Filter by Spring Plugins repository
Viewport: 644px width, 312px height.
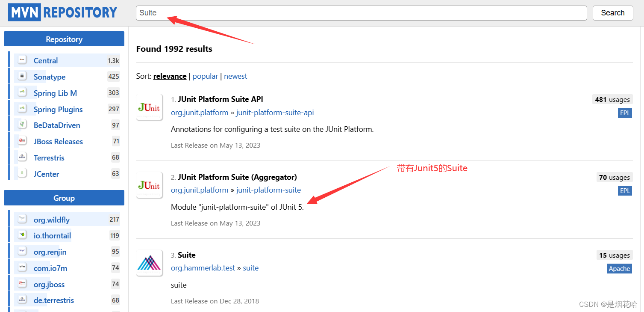[x=58, y=109]
